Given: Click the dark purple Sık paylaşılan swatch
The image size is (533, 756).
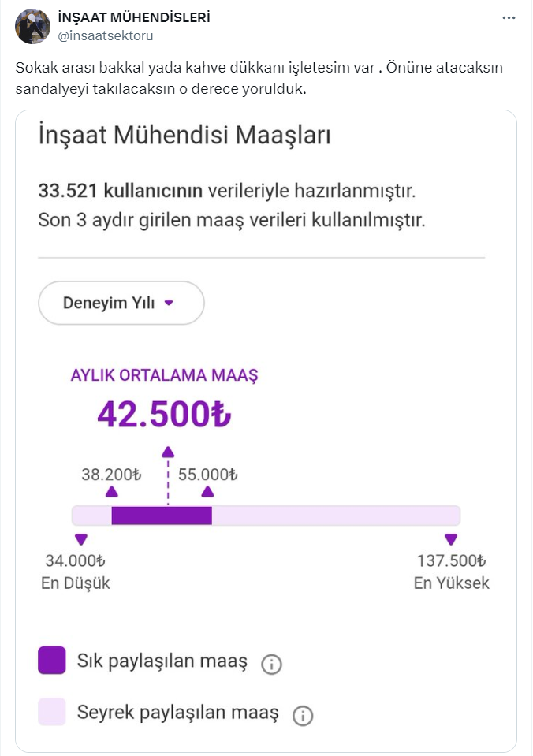Looking at the screenshot, I should pyautogui.click(x=52, y=661).
